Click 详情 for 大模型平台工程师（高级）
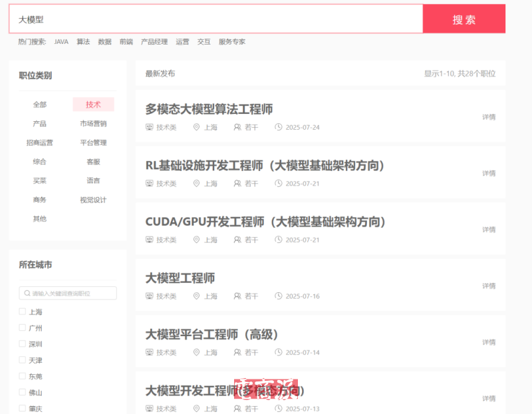This screenshot has width=532, height=414. click(489, 343)
